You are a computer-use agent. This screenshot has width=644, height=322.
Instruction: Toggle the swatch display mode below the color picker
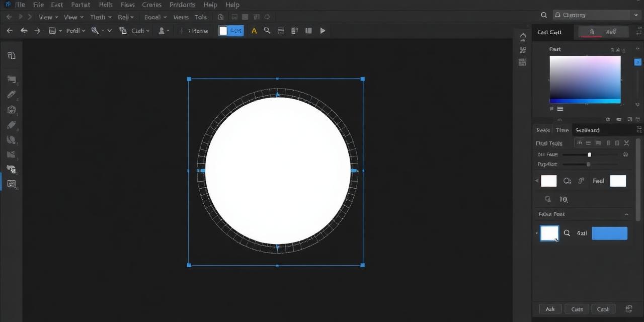[x=560, y=108]
